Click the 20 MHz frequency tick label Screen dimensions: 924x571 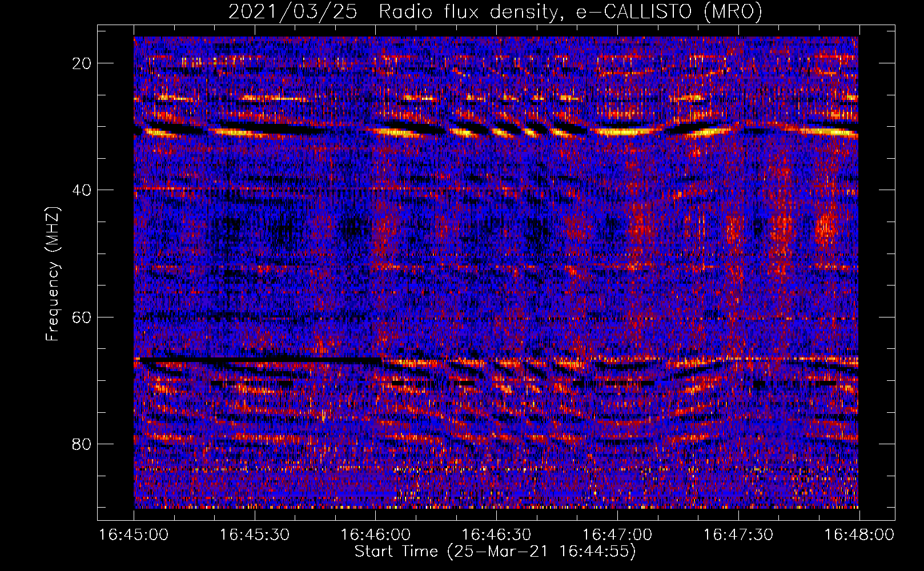82,63
